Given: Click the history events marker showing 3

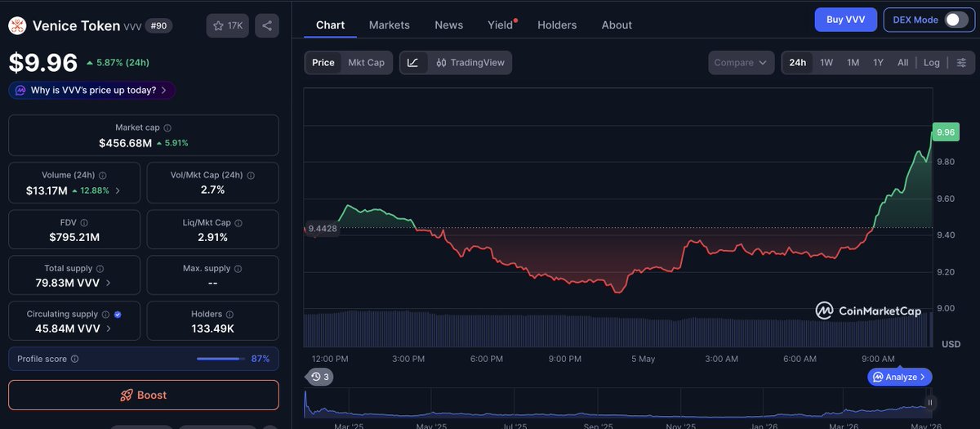Looking at the screenshot, I should [x=319, y=377].
